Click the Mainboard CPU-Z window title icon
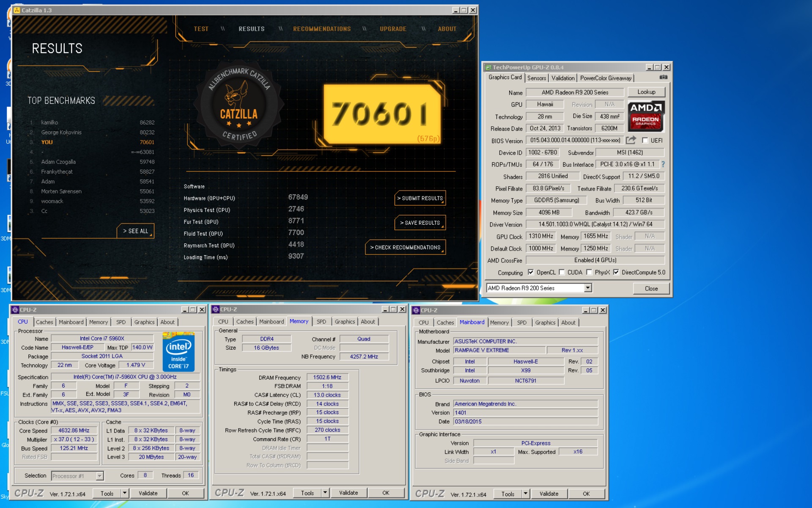The height and width of the screenshot is (508, 812). point(416,310)
